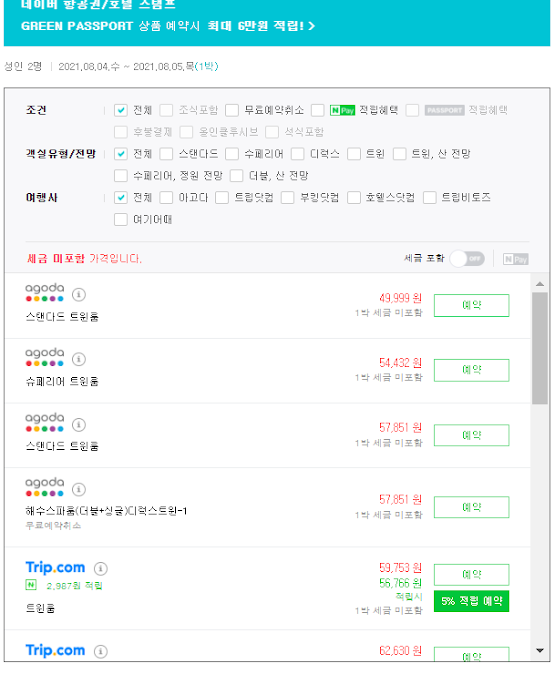Click date range 2021.08.04.수 ~ 2021.08.05.목

pos(126,67)
